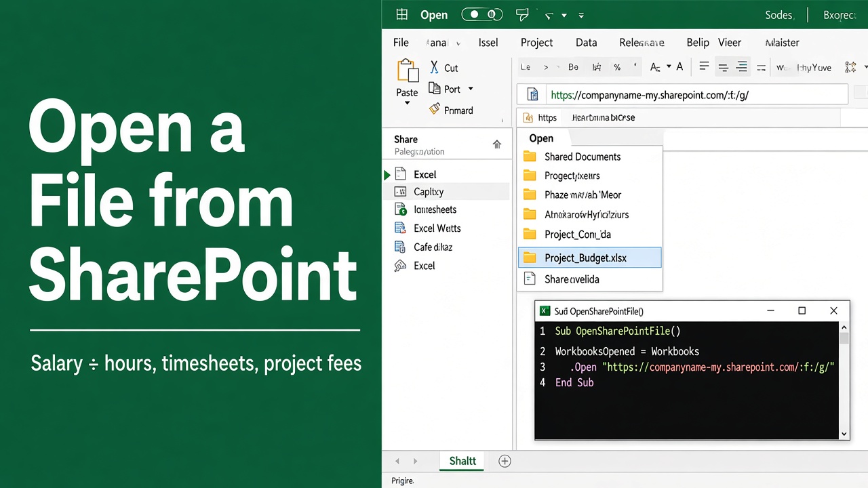Open the Issel ribbon tab
868x488 pixels.
click(x=488, y=42)
